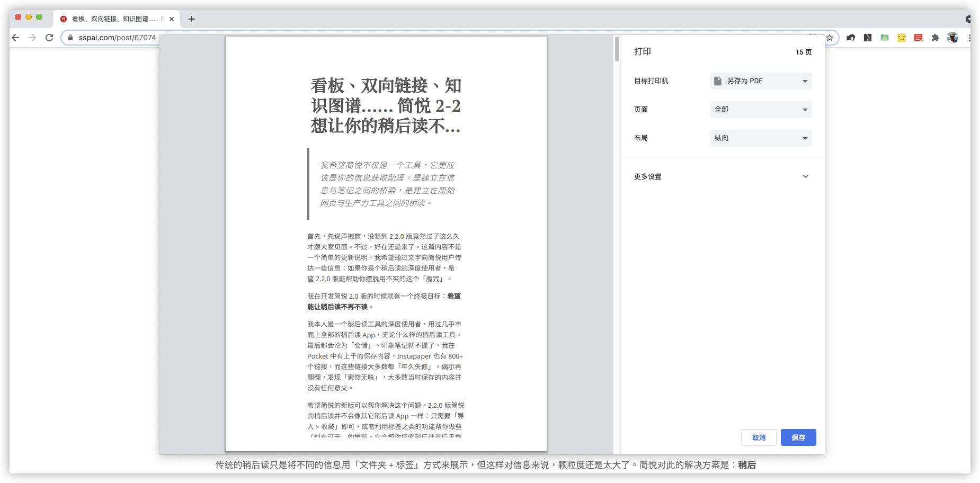980x483 pixels.
Task: Click the curved undo-arrow extension icon
Action: point(850,38)
